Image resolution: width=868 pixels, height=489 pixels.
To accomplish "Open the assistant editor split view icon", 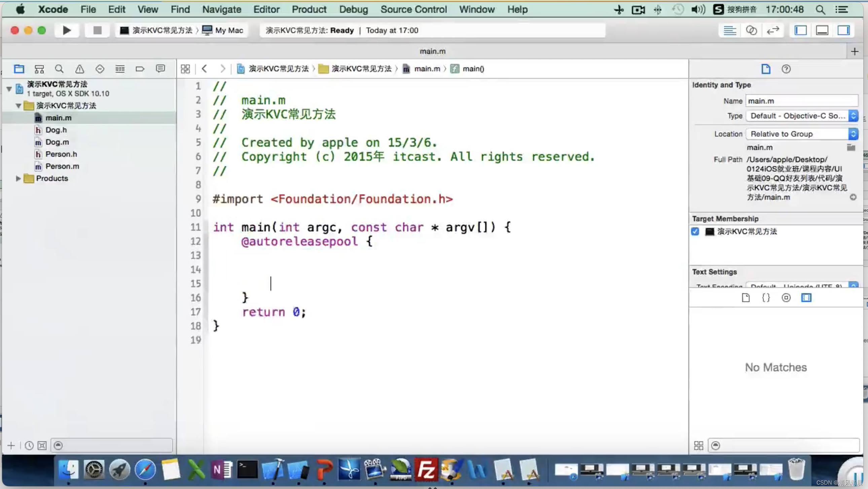I will pos(751,30).
